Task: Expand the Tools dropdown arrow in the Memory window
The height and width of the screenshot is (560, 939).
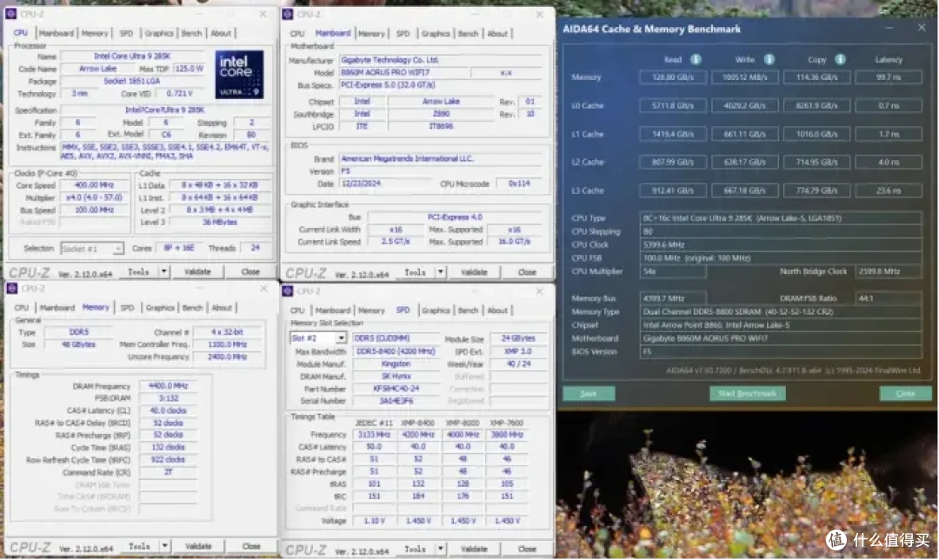Action: [164, 545]
